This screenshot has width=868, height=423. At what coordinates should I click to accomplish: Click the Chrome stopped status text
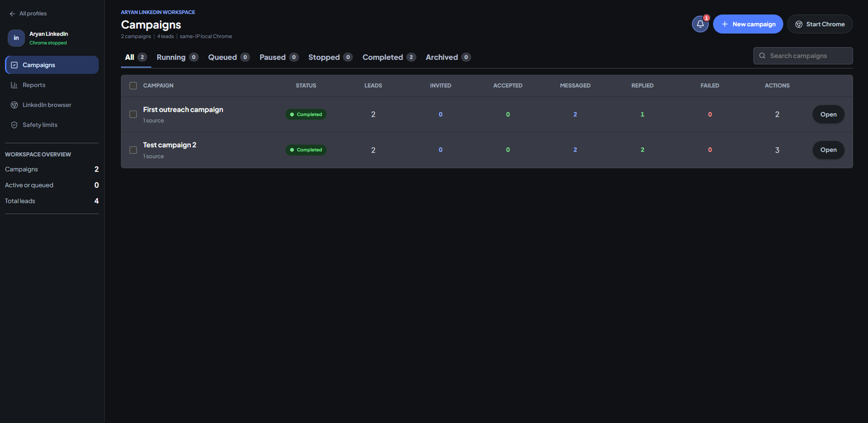48,43
